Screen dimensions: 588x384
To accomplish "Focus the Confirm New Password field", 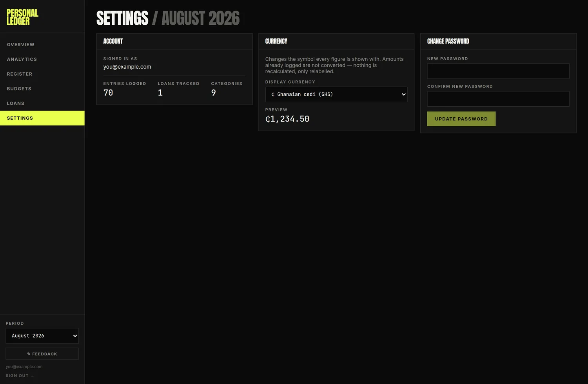I will click(498, 99).
